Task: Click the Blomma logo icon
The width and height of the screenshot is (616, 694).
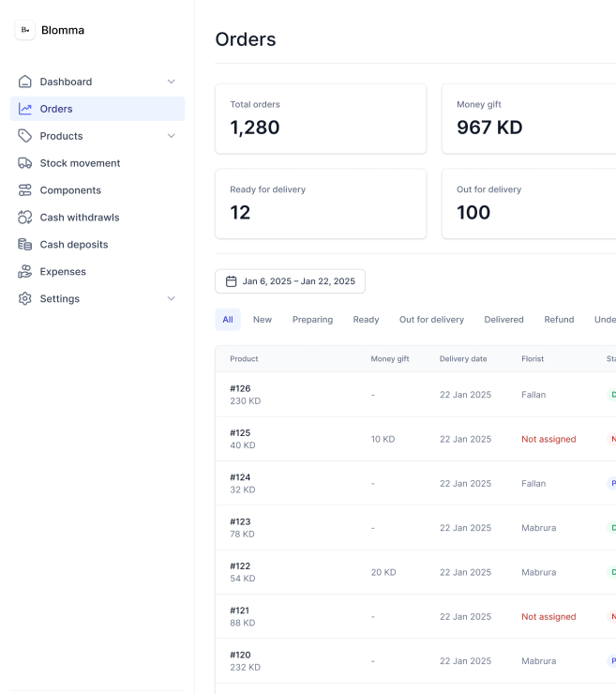Action: coord(25,30)
